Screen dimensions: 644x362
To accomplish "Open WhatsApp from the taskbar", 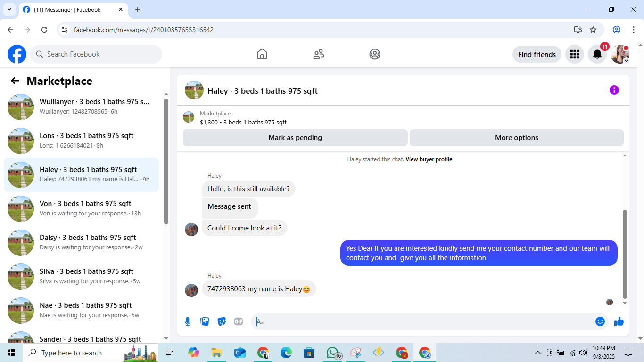I will [333, 353].
